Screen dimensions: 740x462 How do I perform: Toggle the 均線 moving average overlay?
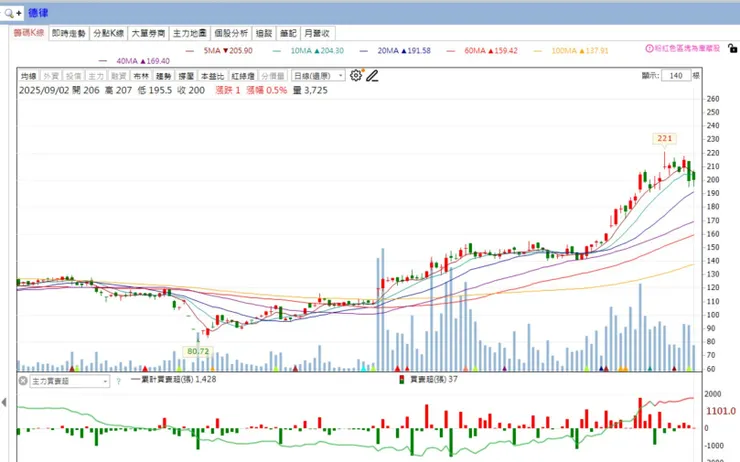(x=28, y=76)
